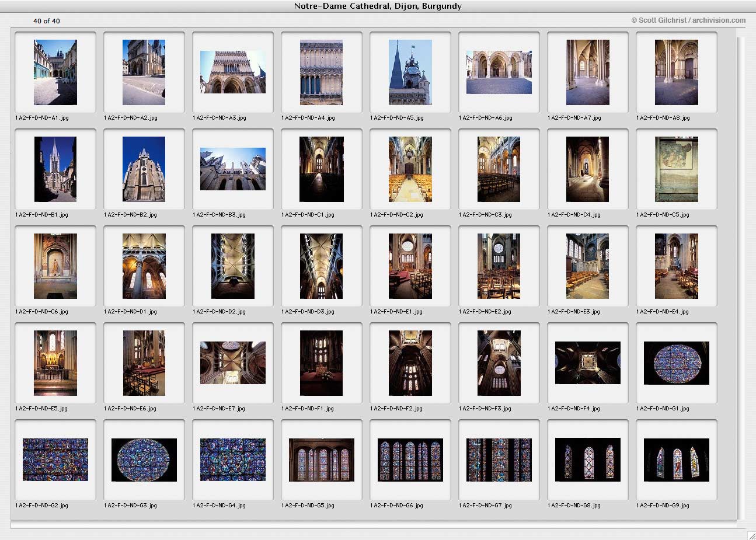The height and width of the screenshot is (540, 756).
Task: Select fresco thumbnail 1A2-F-D-ND-C5.jpg
Action: point(677,169)
